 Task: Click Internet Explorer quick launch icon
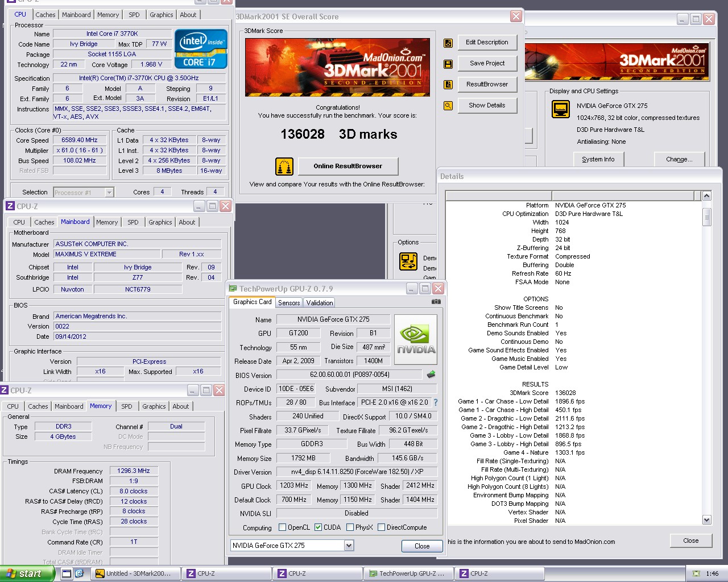tap(79, 573)
